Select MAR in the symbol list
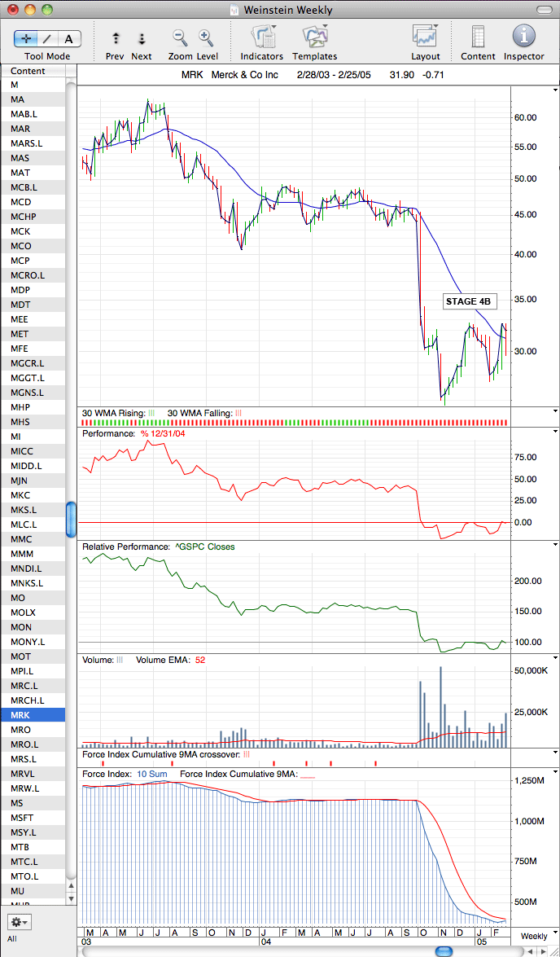The image size is (560, 957). point(33,129)
